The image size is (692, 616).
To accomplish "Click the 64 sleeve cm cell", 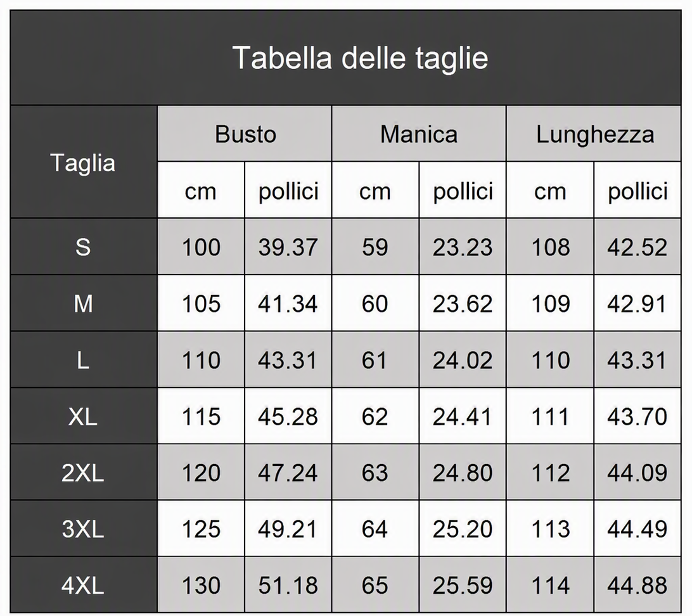I will click(375, 529).
